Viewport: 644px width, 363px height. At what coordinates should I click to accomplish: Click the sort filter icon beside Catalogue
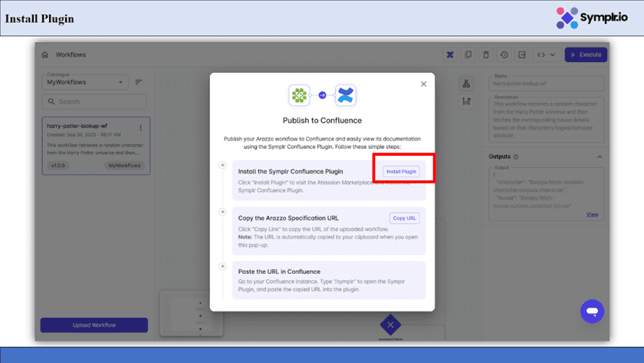click(x=139, y=82)
